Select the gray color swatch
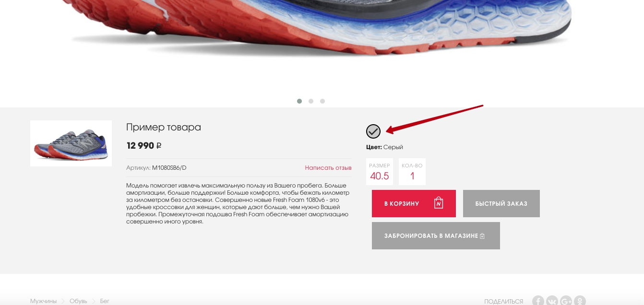Image resolution: width=644 pixels, height=305 pixels. (373, 131)
